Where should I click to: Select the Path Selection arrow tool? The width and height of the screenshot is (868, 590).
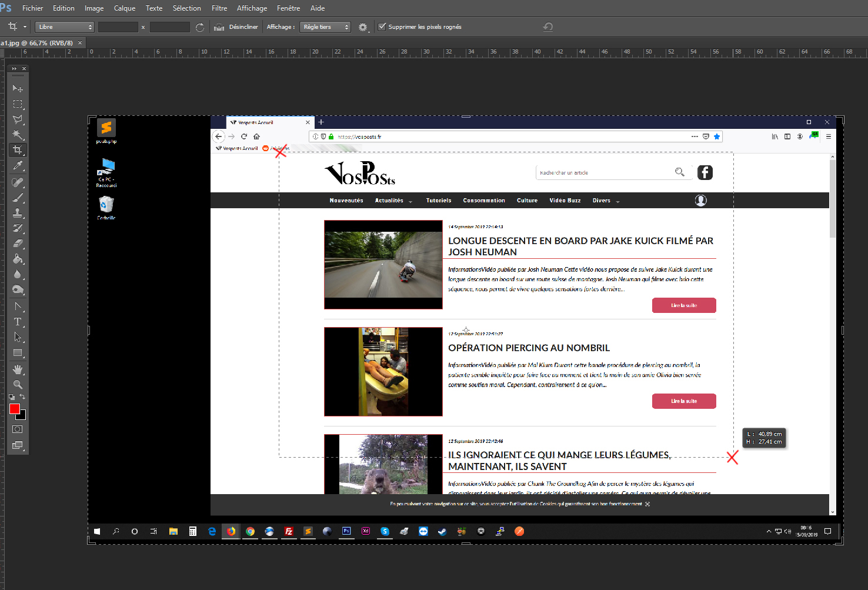coord(18,337)
